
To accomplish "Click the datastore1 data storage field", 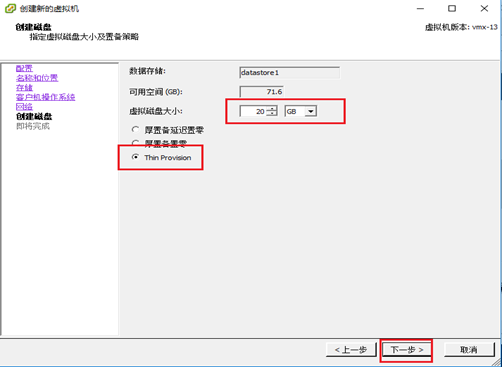I will pyautogui.click(x=289, y=73).
